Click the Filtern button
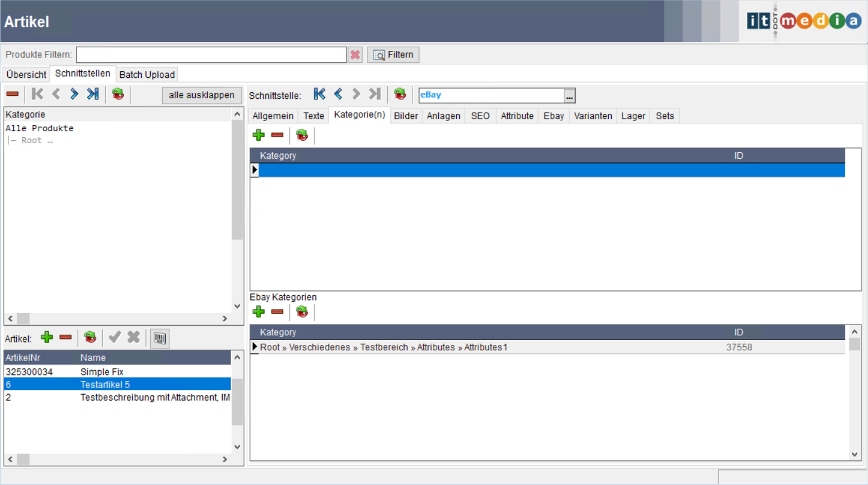 393,55
